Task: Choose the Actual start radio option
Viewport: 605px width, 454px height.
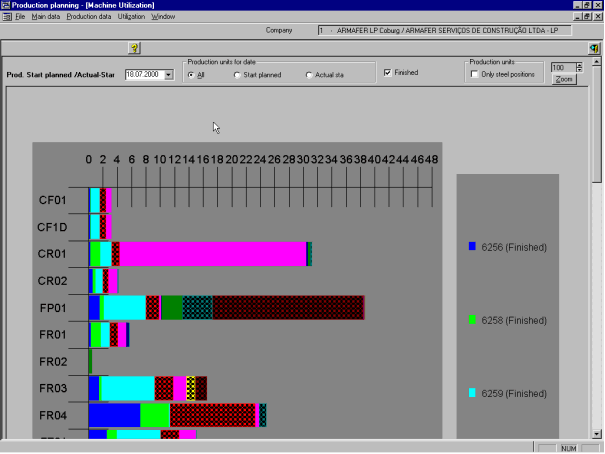Action: [x=308, y=75]
